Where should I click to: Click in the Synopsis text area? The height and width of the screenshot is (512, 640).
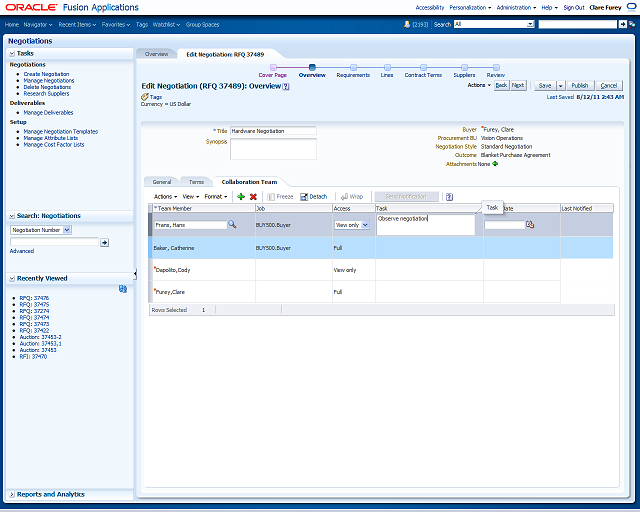[273, 149]
